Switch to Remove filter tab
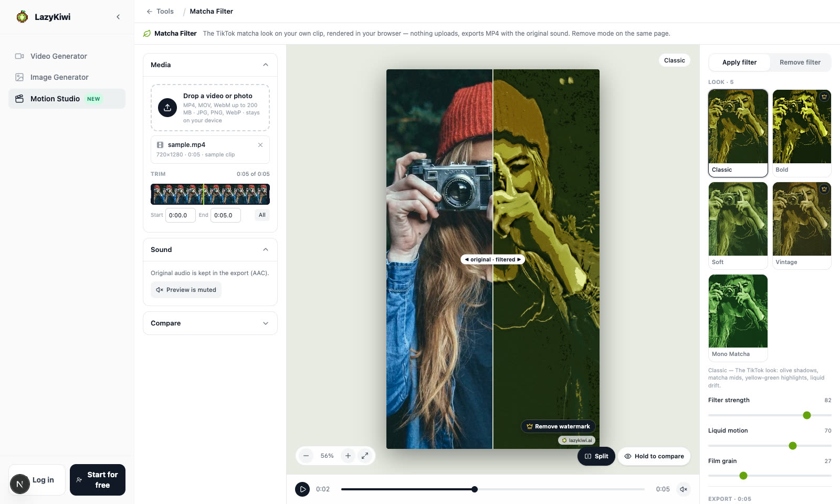 pos(800,62)
